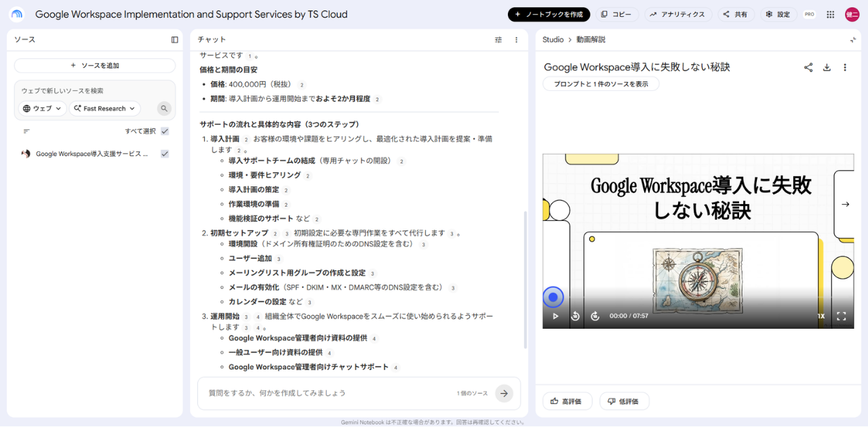Focus the chat question input field
The height and width of the screenshot is (427, 868).
(329, 393)
